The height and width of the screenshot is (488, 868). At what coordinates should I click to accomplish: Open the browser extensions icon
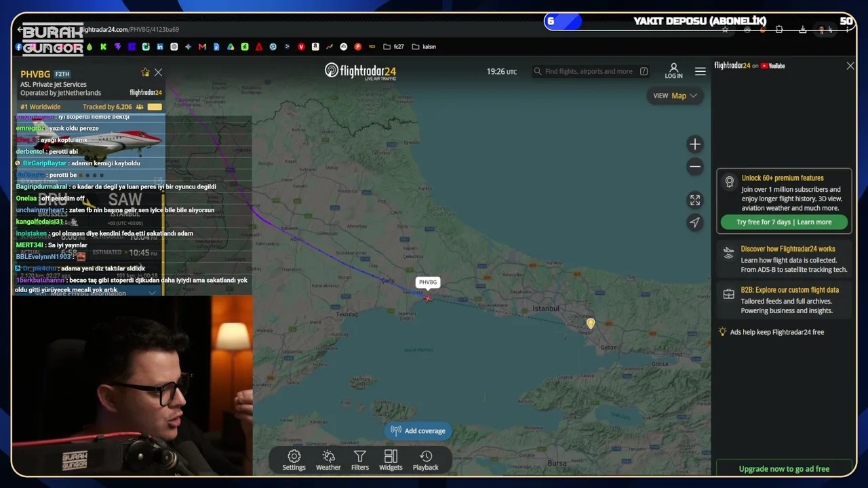pyautogui.click(x=779, y=30)
